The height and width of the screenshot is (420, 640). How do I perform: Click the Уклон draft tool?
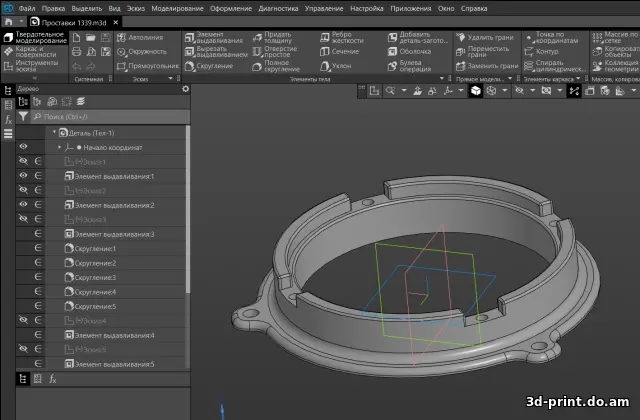tap(336, 66)
